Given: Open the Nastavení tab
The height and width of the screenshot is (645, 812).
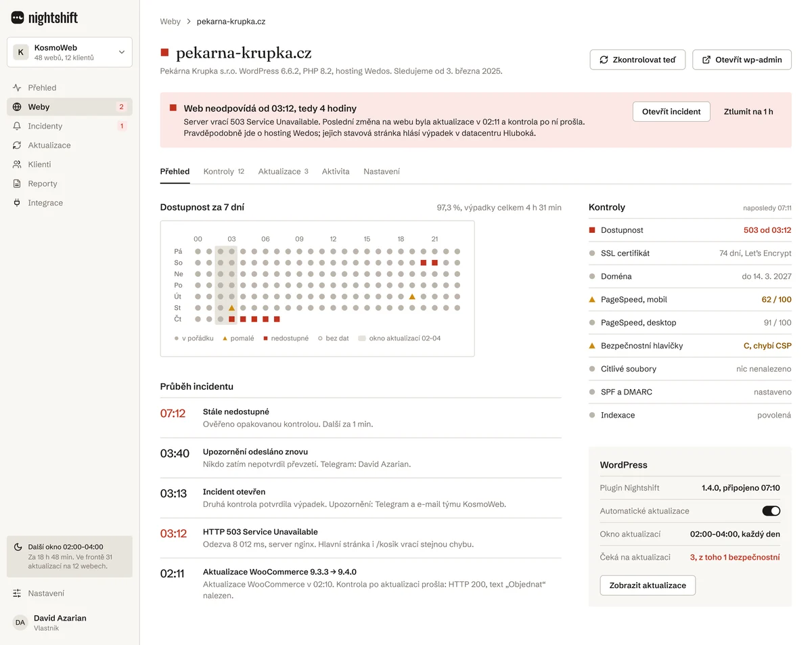Looking at the screenshot, I should pyautogui.click(x=382, y=172).
